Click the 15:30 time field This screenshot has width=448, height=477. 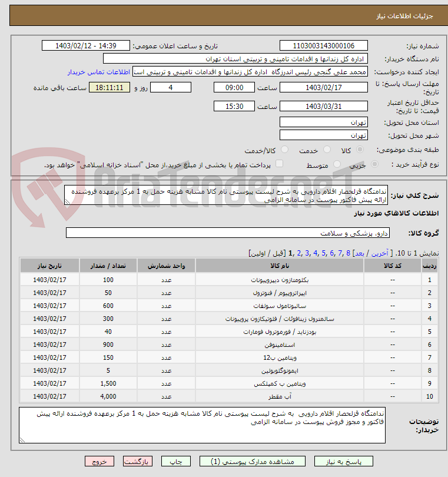point(234,106)
